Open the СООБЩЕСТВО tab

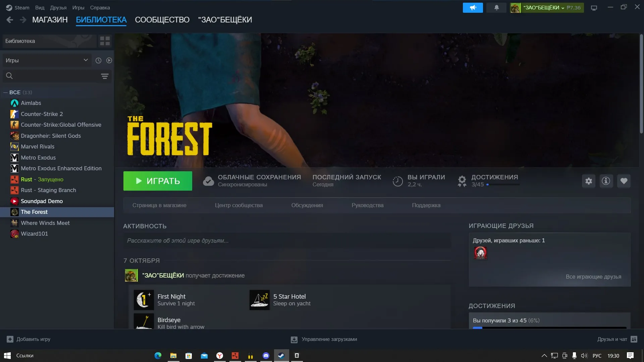[x=162, y=20]
